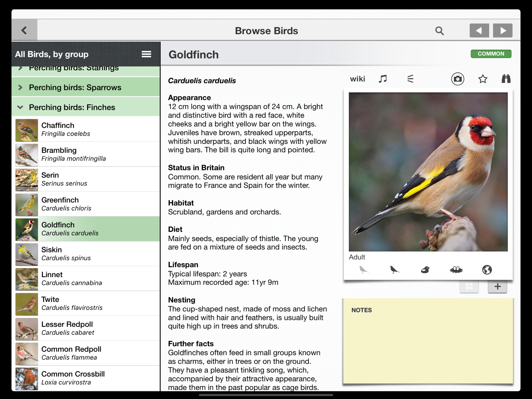Open the globe distribution map
The height and width of the screenshot is (399, 532).
(487, 270)
